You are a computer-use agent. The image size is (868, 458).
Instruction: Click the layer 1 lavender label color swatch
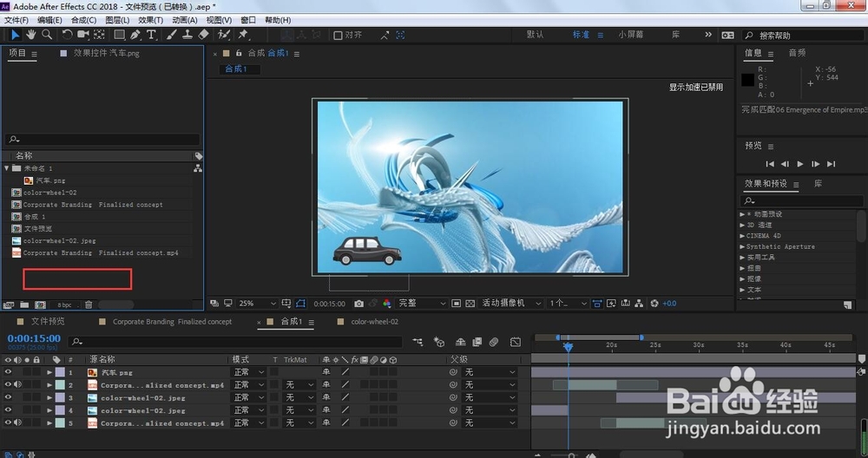60,372
